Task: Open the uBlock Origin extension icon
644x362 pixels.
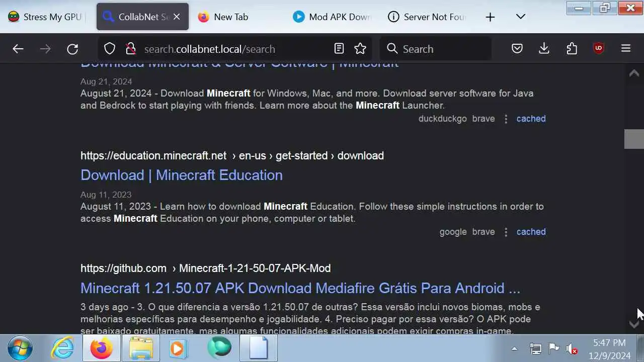Action: point(599,49)
